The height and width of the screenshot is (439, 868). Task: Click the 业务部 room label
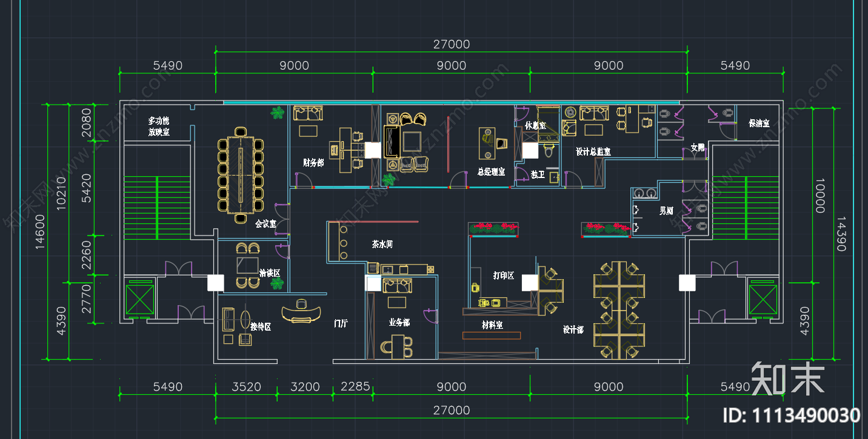(x=399, y=323)
